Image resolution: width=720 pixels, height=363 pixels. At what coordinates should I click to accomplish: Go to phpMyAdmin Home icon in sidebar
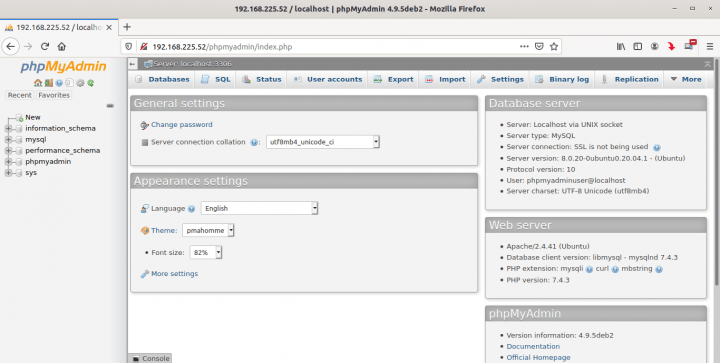[38, 83]
